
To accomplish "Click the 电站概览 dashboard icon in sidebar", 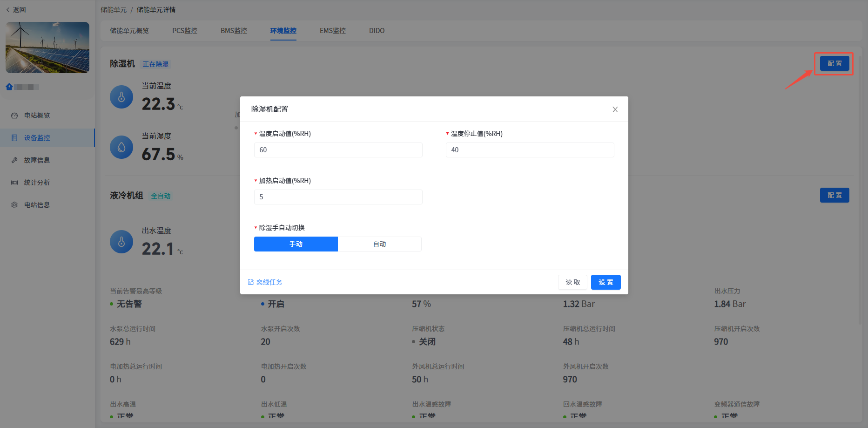I will (14, 115).
